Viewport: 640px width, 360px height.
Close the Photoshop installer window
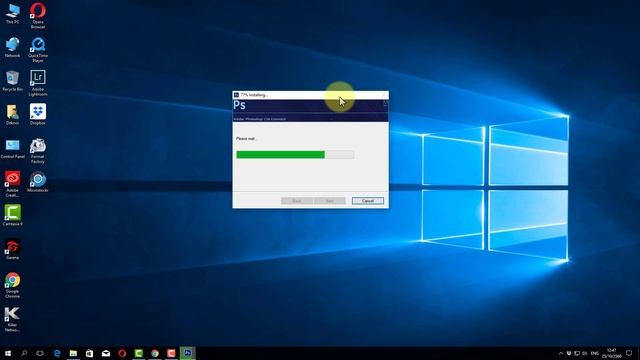click(x=383, y=95)
